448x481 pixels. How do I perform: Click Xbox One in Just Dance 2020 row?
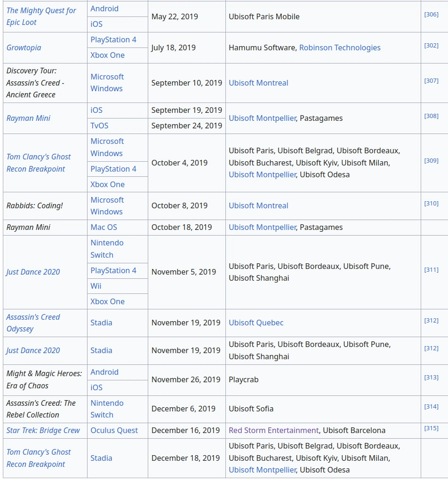point(107,301)
